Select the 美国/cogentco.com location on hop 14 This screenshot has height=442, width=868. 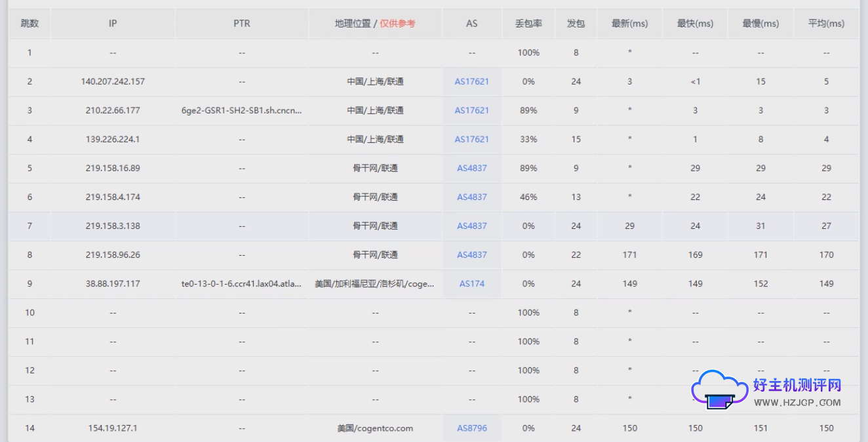376,428
